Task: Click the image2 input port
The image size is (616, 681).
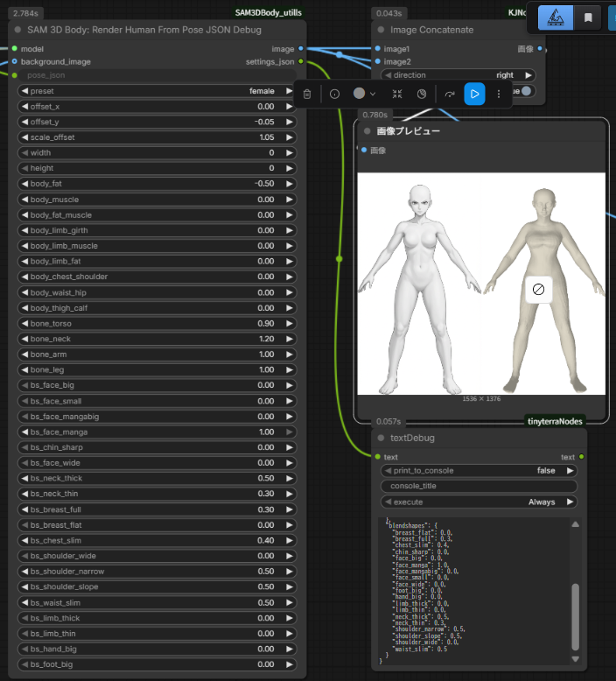Action: pyautogui.click(x=378, y=61)
